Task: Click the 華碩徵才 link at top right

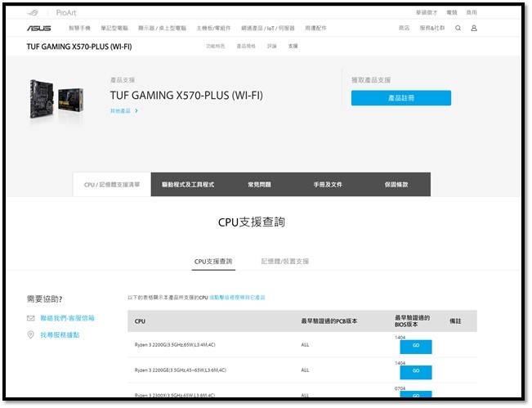Action: pyautogui.click(x=427, y=12)
